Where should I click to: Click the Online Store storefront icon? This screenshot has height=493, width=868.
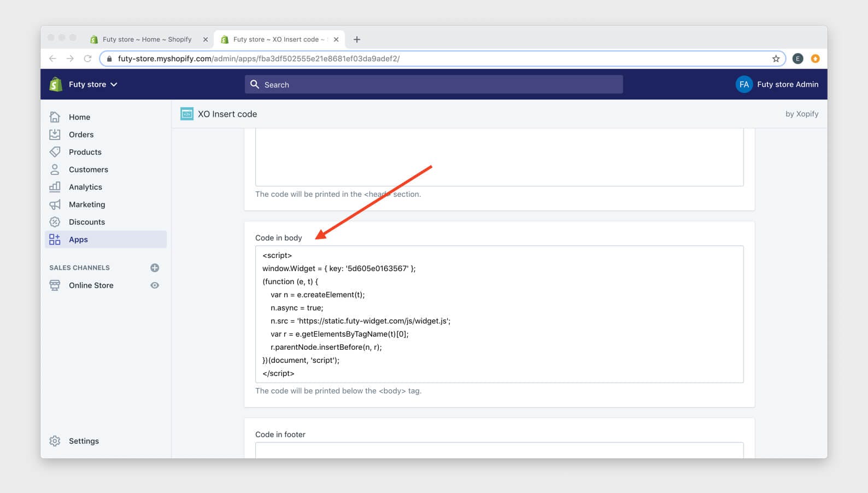click(55, 285)
